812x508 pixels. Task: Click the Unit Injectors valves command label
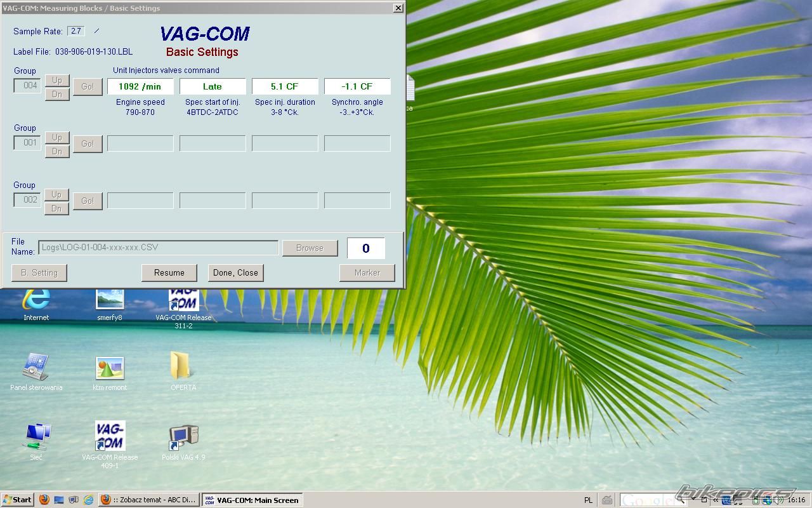coord(166,70)
